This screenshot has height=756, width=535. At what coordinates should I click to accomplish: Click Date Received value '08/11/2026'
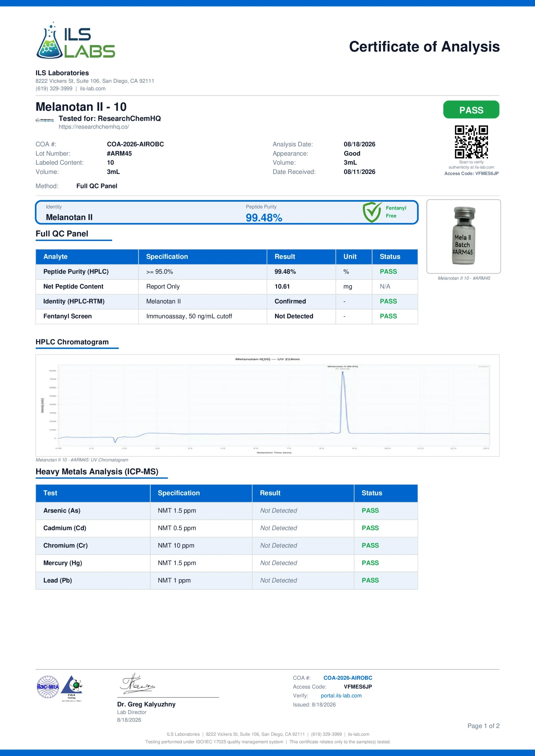[x=359, y=172]
